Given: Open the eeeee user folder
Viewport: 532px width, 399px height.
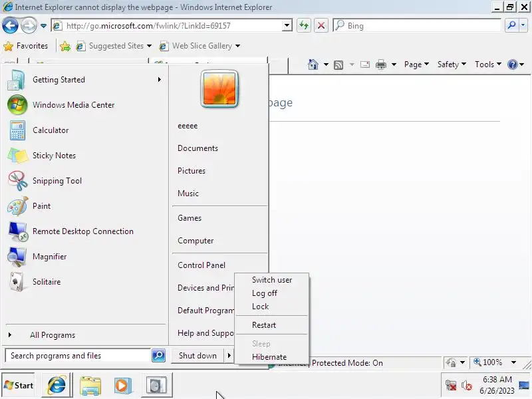Looking at the screenshot, I should point(188,126).
